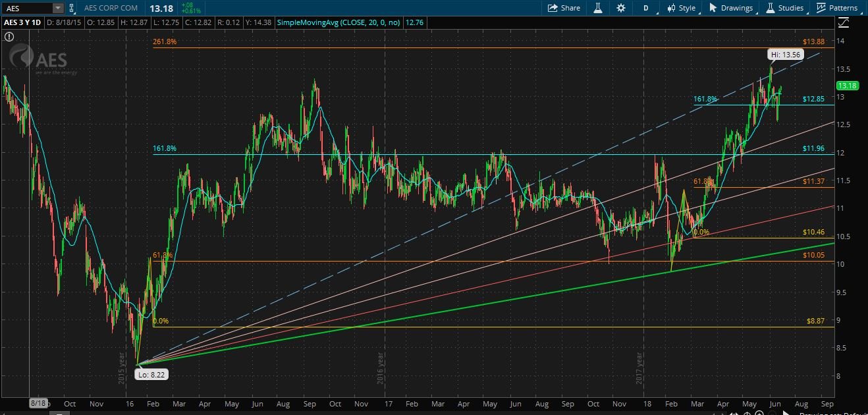The width and height of the screenshot is (868, 415).
Task: Click the AES CORP COM company name
Action: click(112, 8)
